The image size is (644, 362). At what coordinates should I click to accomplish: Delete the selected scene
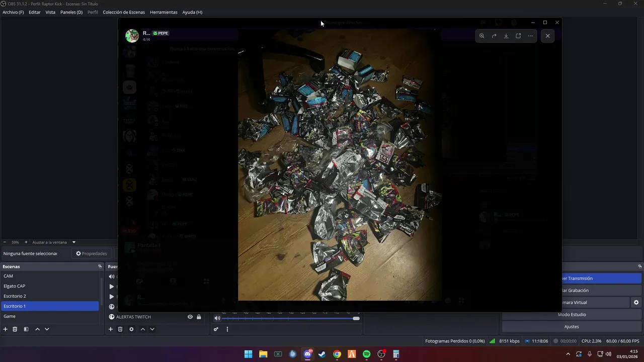[15, 329]
